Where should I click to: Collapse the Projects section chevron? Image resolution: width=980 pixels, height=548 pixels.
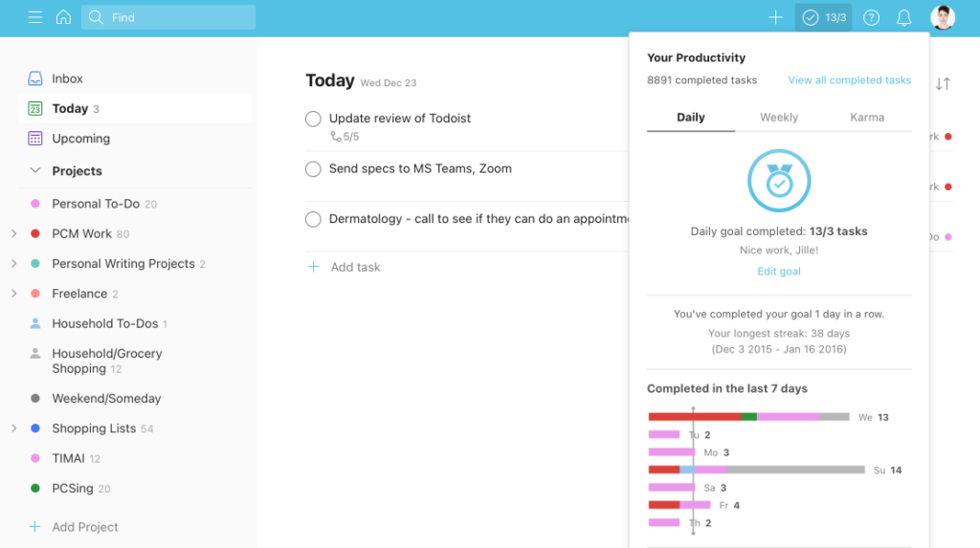coord(35,170)
